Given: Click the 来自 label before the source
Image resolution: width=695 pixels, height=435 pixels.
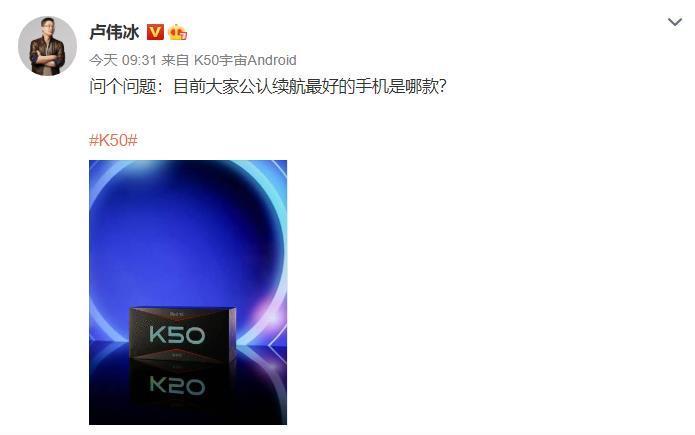Looking at the screenshot, I should [x=175, y=60].
